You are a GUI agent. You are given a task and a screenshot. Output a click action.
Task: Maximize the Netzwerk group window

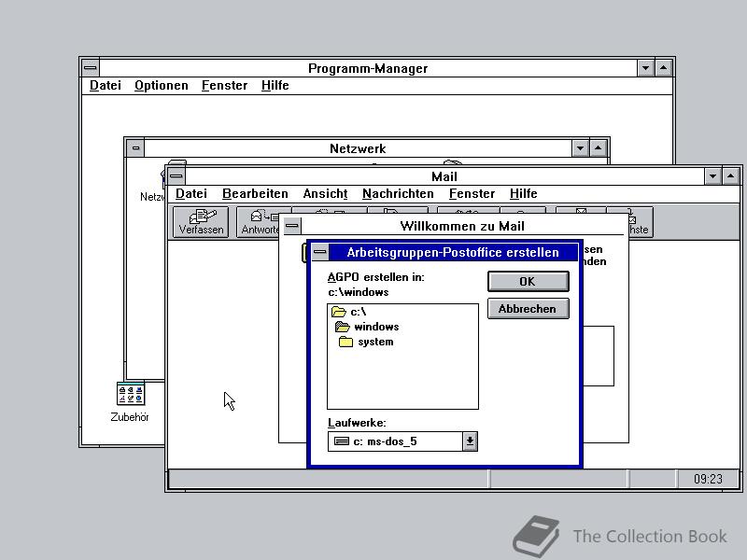[x=598, y=148]
